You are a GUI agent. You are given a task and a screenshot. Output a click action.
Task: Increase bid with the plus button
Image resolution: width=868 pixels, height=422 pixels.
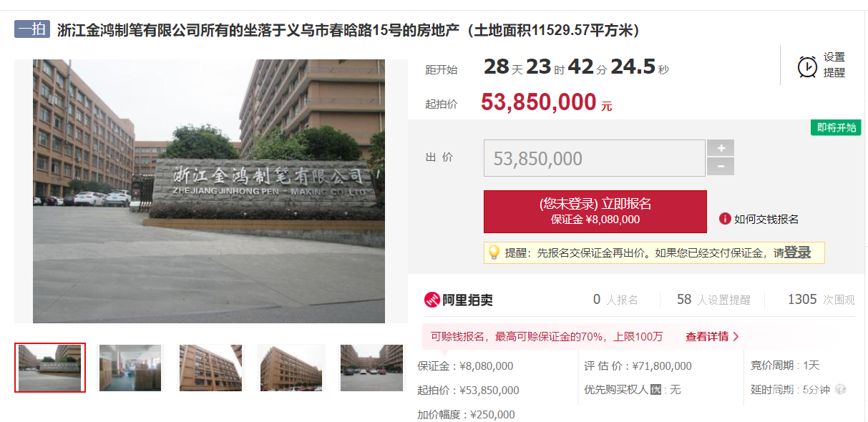tap(721, 148)
